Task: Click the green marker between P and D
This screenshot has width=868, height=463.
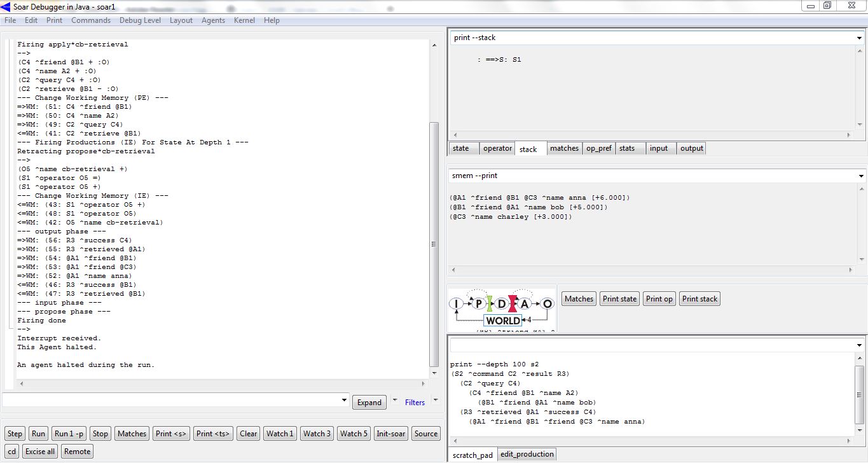Action: pos(490,304)
